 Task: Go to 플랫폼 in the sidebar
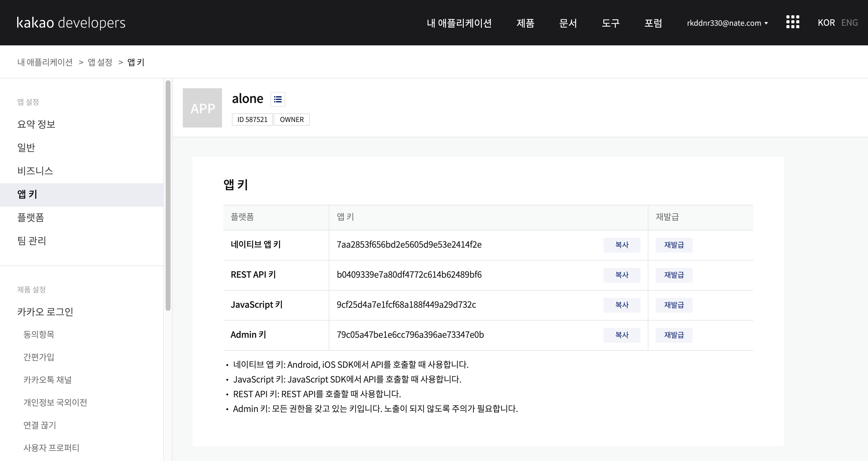click(31, 218)
